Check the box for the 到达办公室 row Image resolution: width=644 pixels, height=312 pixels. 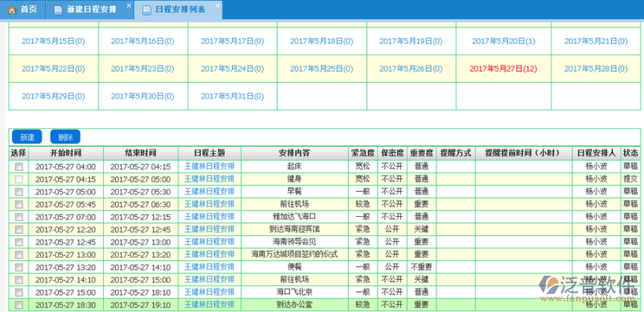click(x=19, y=305)
